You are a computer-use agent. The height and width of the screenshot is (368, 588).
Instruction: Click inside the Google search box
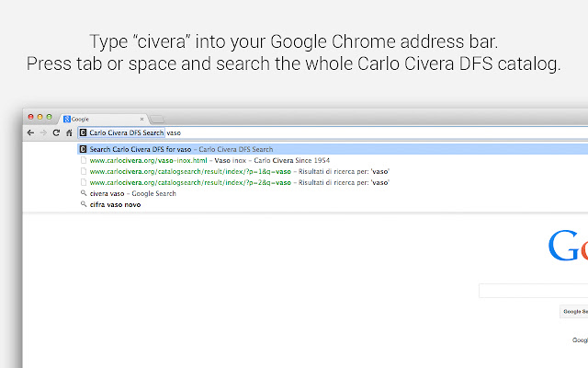tap(533, 291)
